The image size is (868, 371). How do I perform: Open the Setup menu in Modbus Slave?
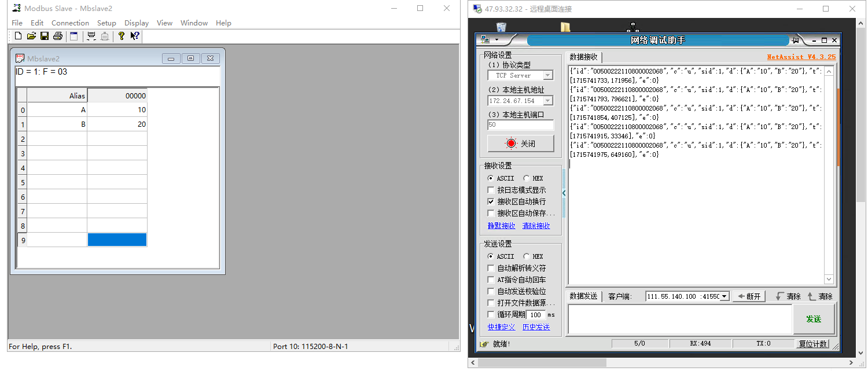pos(106,23)
